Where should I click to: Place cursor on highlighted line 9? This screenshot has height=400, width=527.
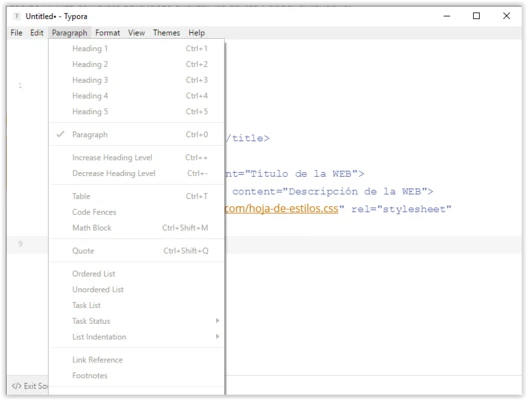373,245
